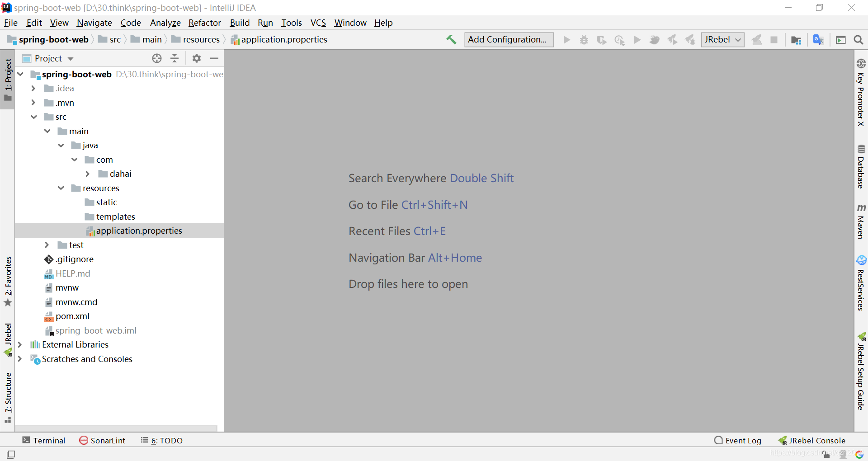Screen dimensions: 868x461
Task: Click the Add Configuration button
Action: coord(509,40)
